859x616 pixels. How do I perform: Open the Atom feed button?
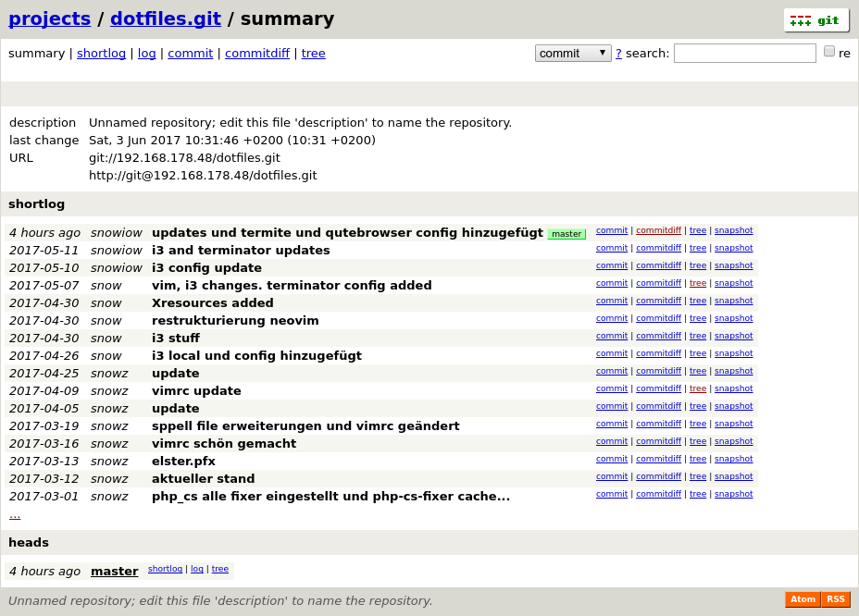coord(803,599)
